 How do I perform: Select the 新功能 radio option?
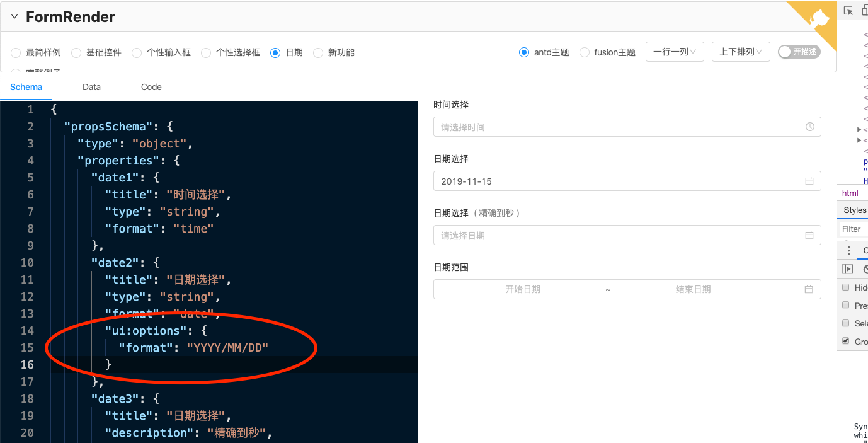[318, 53]
